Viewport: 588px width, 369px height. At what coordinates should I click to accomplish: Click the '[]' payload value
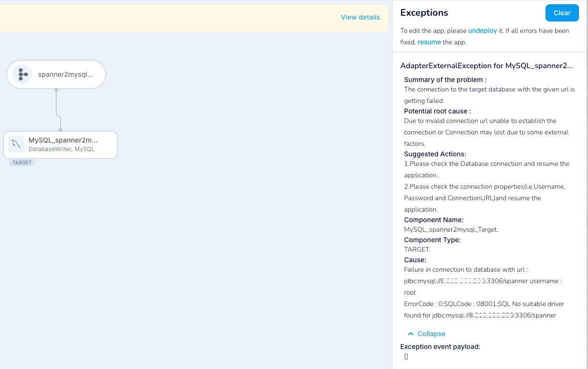click(x=406, y=356)
